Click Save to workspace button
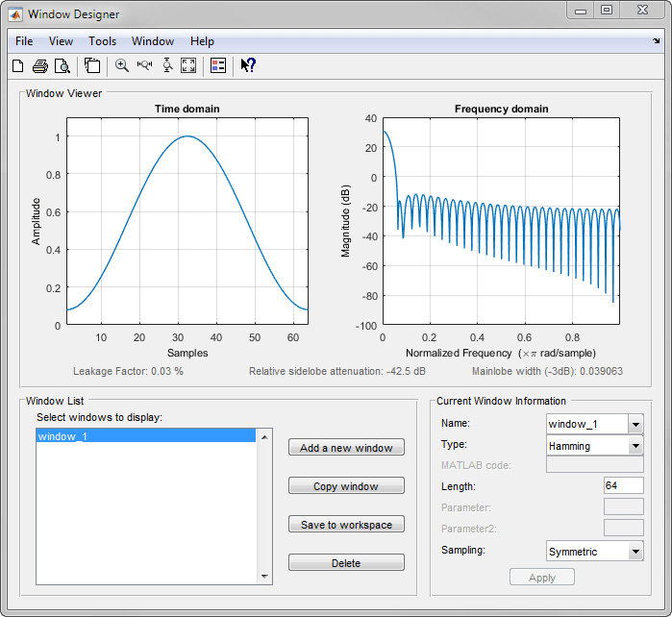Screen dimensions: 672x617 346,525
